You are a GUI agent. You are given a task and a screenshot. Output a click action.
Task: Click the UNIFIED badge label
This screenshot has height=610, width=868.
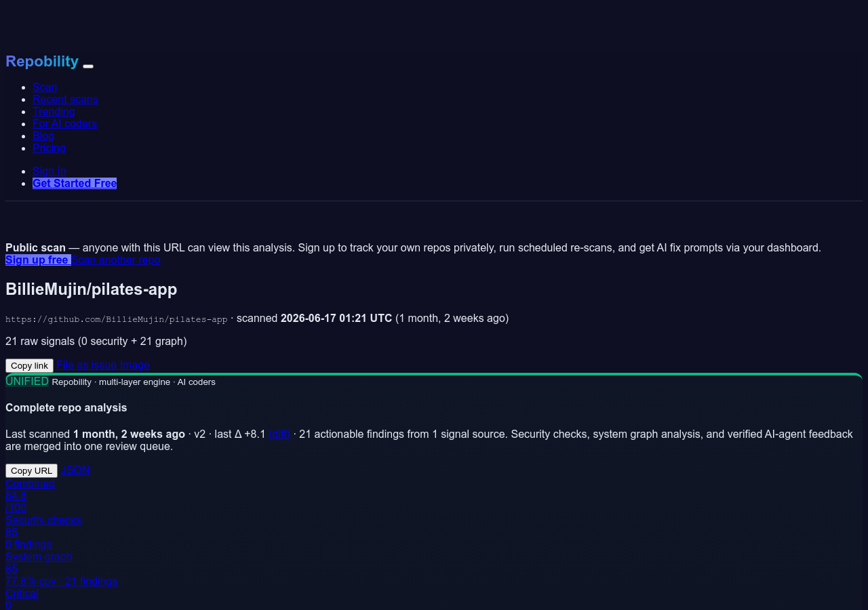[27, 381]
